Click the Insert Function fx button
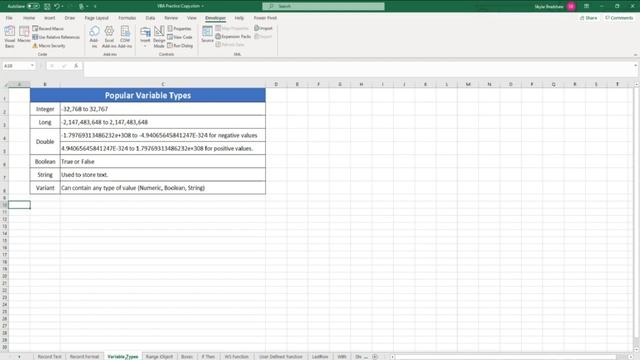 point(76,66)
